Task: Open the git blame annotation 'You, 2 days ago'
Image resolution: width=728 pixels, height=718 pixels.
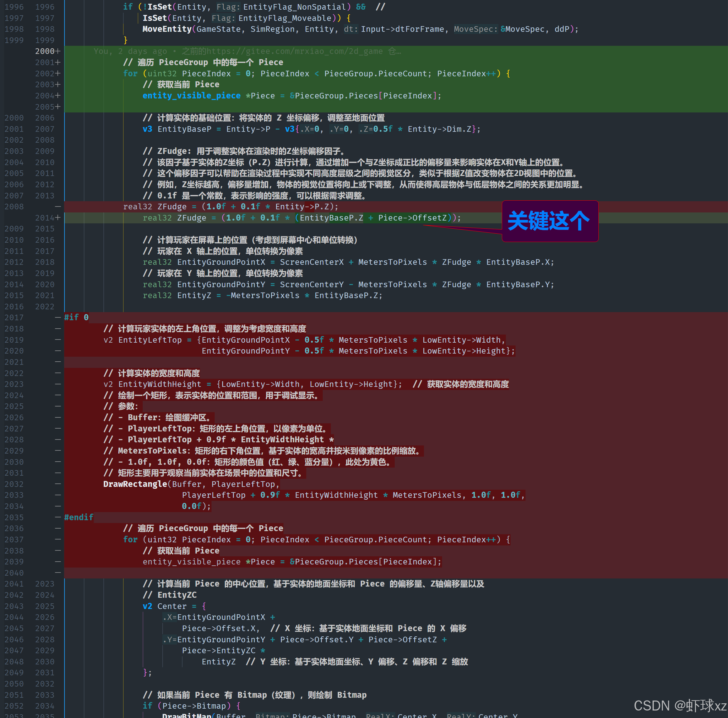Action: 130,51
